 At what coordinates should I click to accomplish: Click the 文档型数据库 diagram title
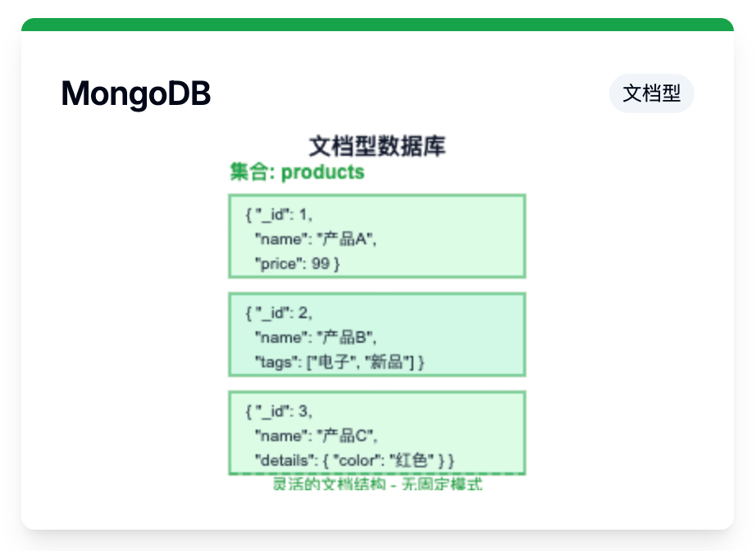pyautogui.click(x=377, y=147)
